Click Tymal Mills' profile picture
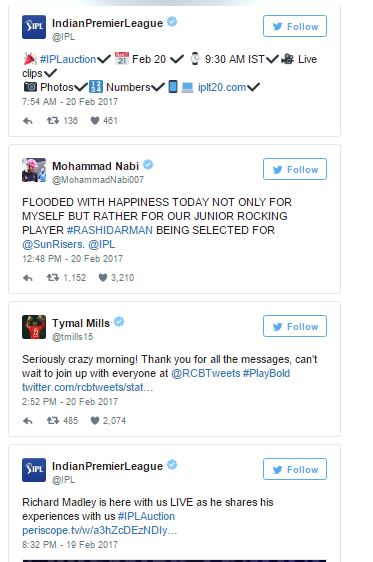The width and height of the screenshot is (373, 562). click(34, 327)
